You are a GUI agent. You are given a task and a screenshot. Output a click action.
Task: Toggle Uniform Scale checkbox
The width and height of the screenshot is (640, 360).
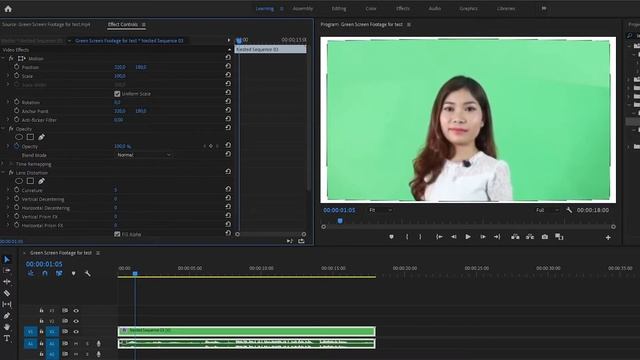pyautogui.click(x=117, y=93)
